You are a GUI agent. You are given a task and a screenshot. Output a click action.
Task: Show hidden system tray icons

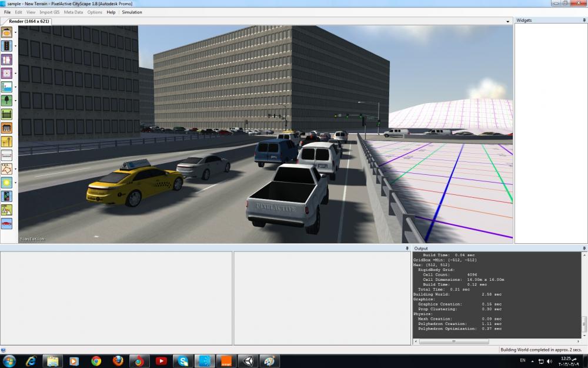[532, 361]
